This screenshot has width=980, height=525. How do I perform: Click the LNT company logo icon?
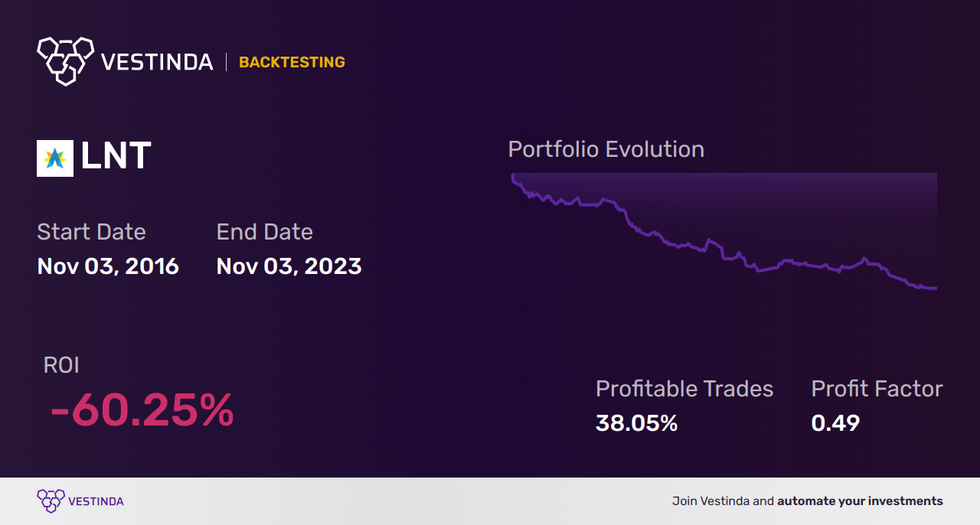point(55,158)
